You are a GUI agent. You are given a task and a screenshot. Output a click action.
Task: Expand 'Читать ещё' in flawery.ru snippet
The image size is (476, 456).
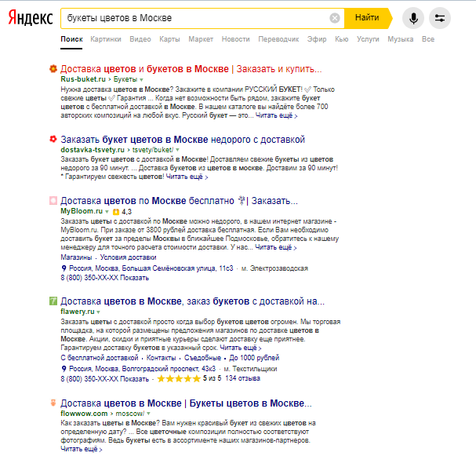(241, 348)
